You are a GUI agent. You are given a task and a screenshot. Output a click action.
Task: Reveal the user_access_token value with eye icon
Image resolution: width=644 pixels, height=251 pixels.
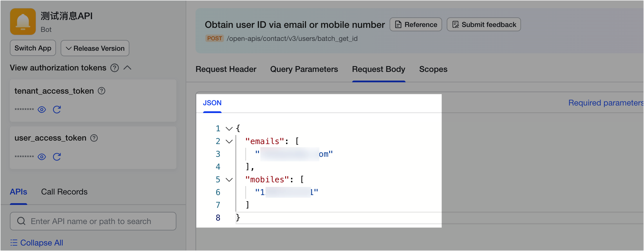pos(42,157)
